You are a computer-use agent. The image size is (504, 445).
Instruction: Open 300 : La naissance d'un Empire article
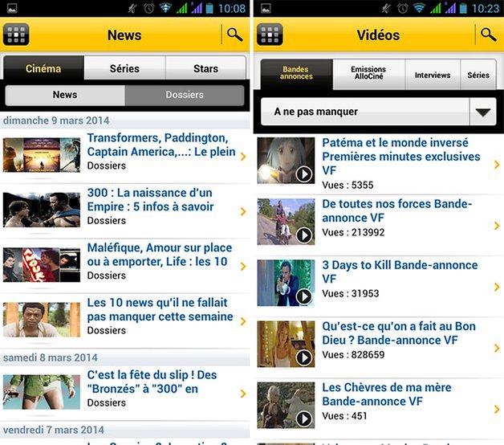click(150, 200)
